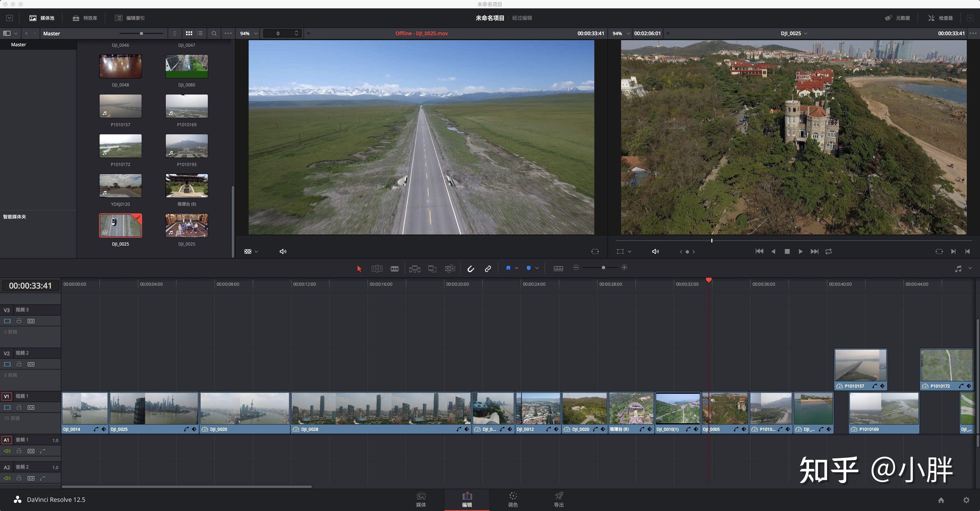Play timeline in reverse

tap(773, 251)
